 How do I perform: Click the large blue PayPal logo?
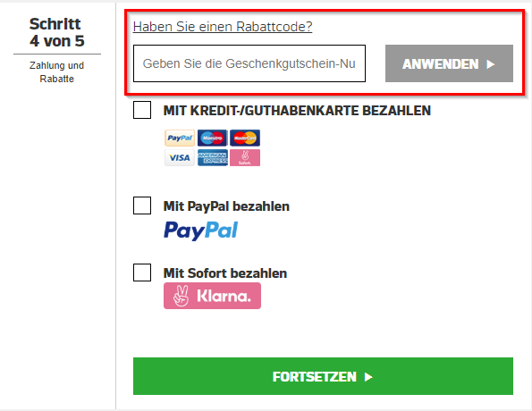click(201, 231)
